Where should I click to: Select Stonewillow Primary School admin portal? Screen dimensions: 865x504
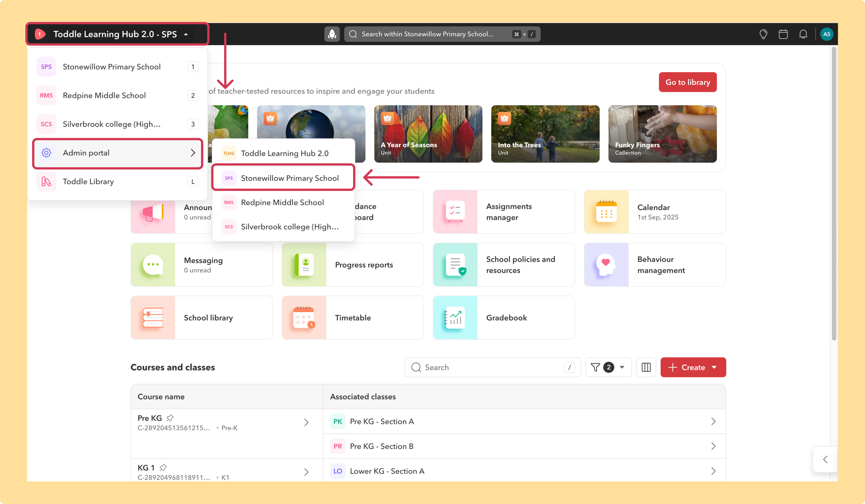tap(284, 178)
